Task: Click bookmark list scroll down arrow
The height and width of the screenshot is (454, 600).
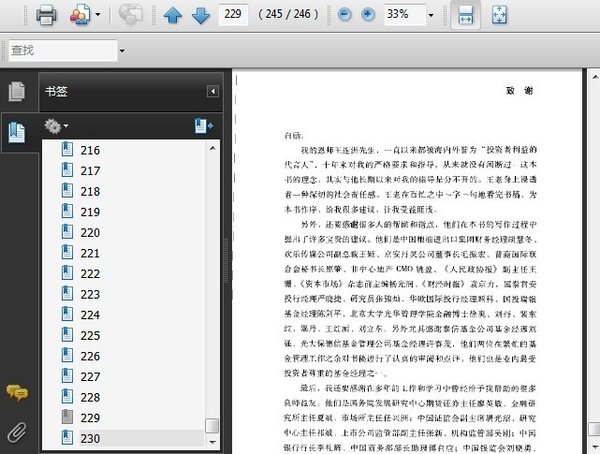Action: click(212, 442)
